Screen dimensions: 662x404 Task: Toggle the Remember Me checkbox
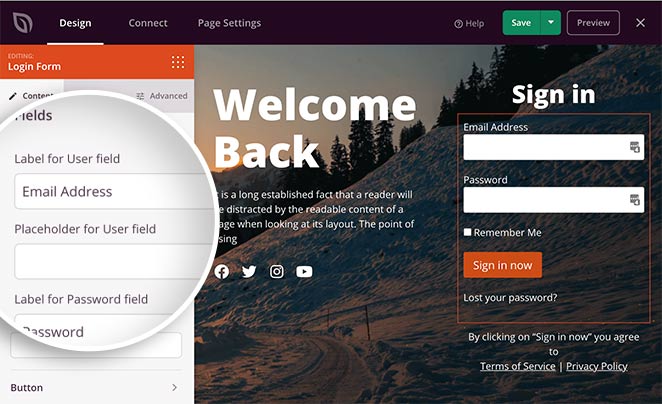tap(467, 232)
